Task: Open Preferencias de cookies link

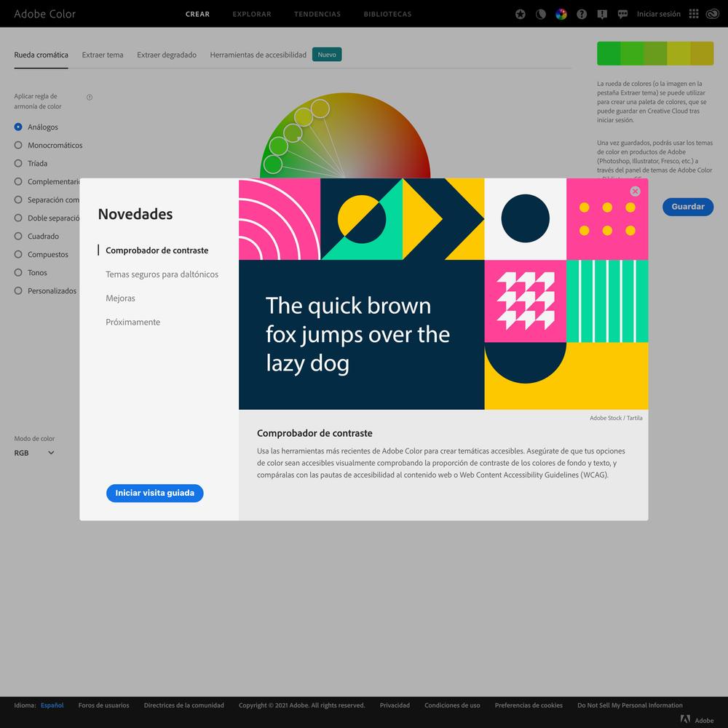Action: 529,705
